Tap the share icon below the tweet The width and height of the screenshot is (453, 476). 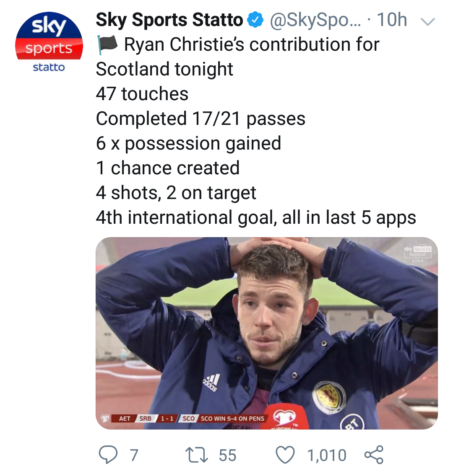[374, 455]
